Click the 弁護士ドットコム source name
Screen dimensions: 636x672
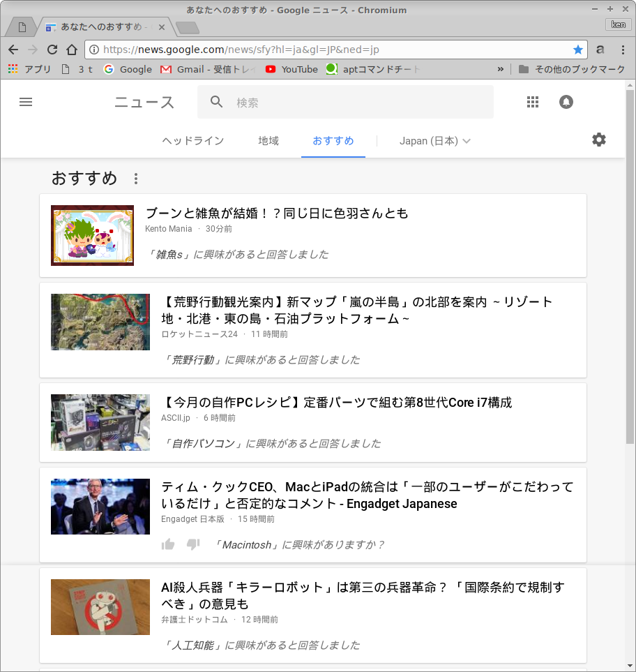pyautogui.click(x=195, y=620)
